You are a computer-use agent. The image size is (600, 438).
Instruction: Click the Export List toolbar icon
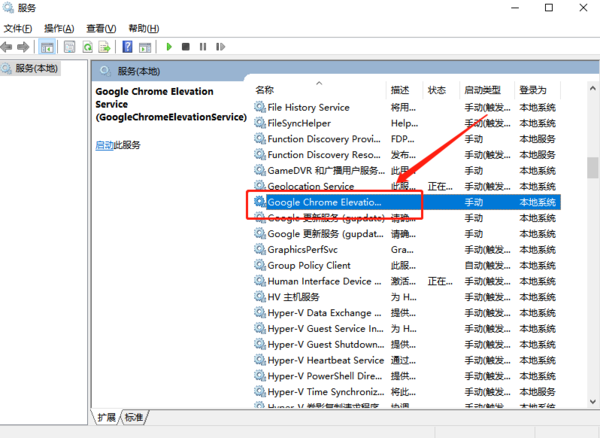click(x=105, y=46)
